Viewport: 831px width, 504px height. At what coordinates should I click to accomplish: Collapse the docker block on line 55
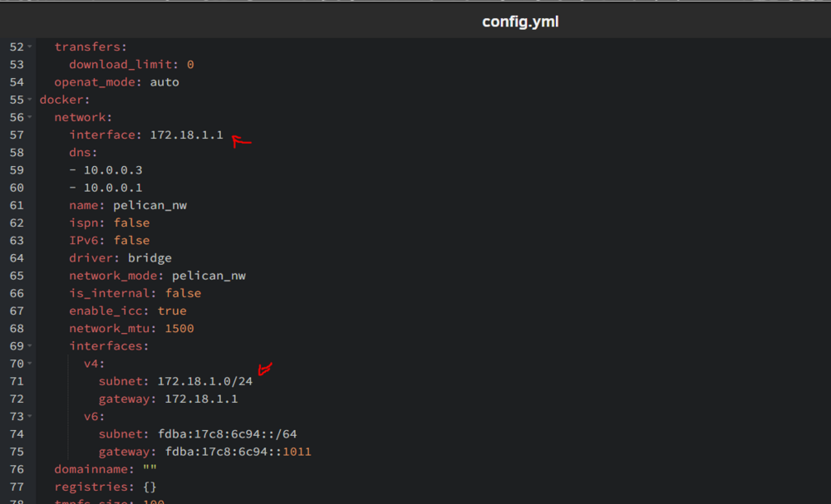point(30,100)
